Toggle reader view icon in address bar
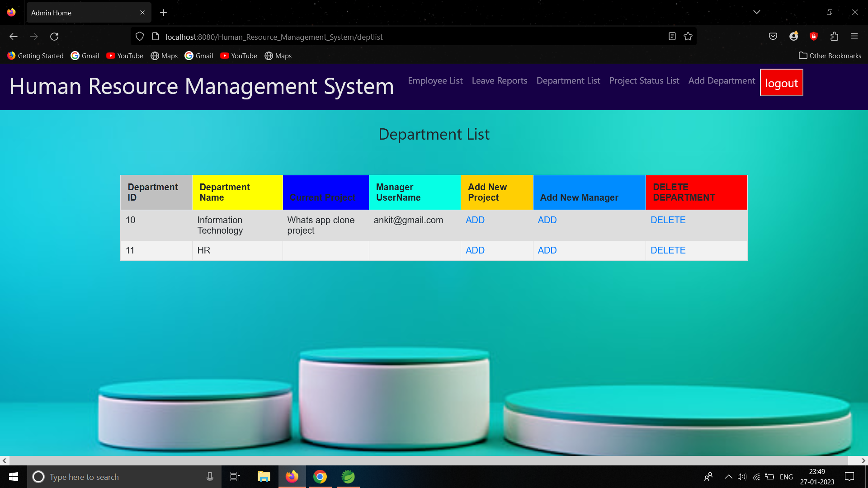 click(x=672, y=37)
